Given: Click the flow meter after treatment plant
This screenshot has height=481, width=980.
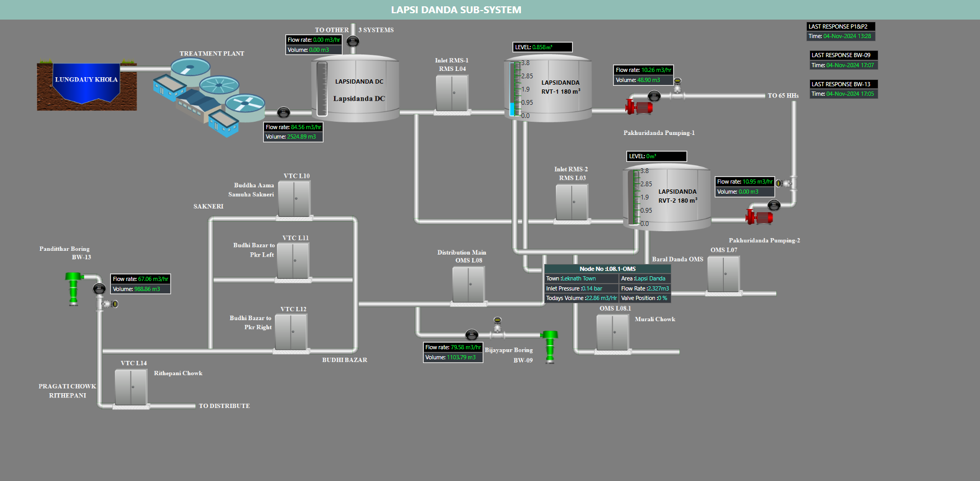Looking at the screenshot, I should 284,112.
